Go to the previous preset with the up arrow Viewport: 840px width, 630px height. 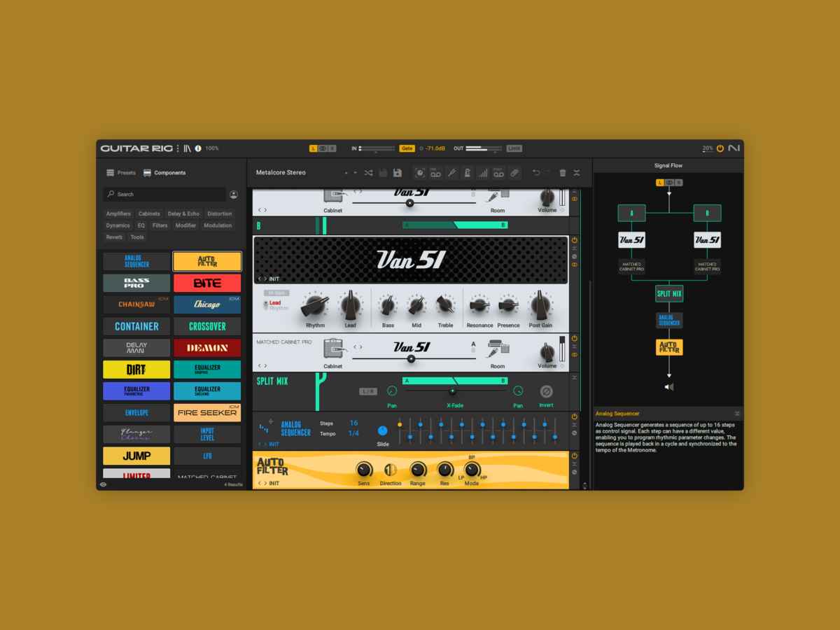[346, 173]
